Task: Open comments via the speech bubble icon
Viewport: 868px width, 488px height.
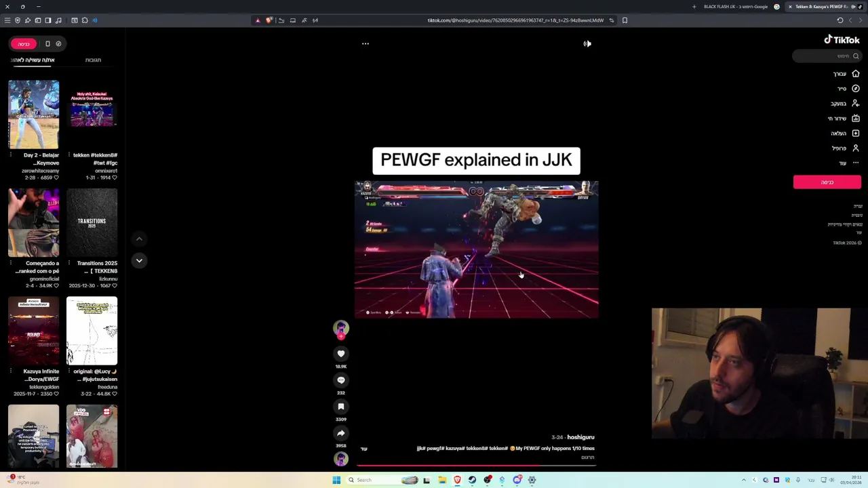Action: [x=341, y=380]
